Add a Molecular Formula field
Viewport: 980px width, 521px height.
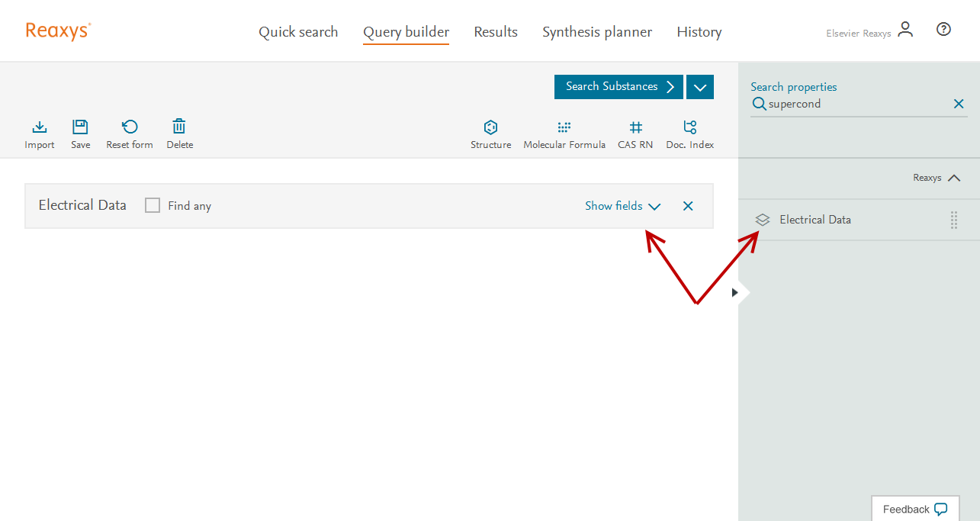(x=564, y=128)
